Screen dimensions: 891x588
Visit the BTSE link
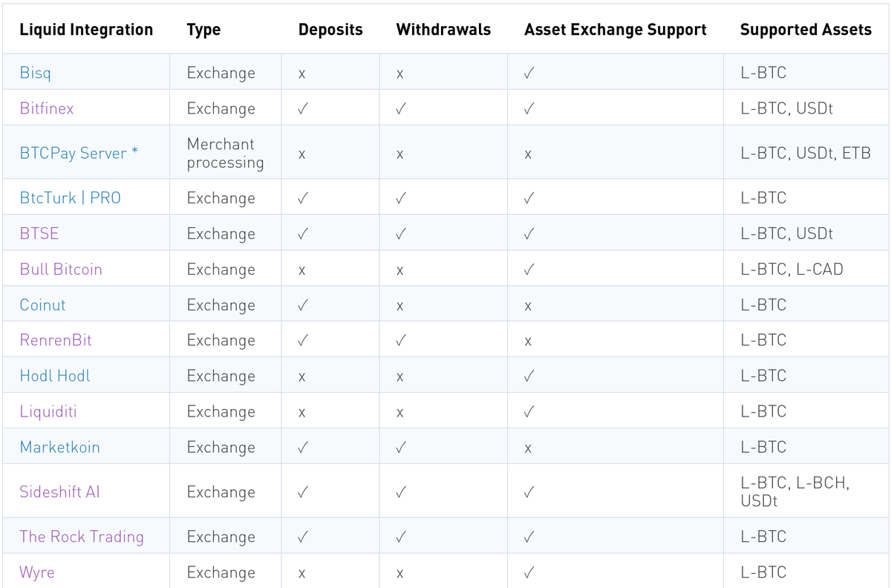(39, 233)
